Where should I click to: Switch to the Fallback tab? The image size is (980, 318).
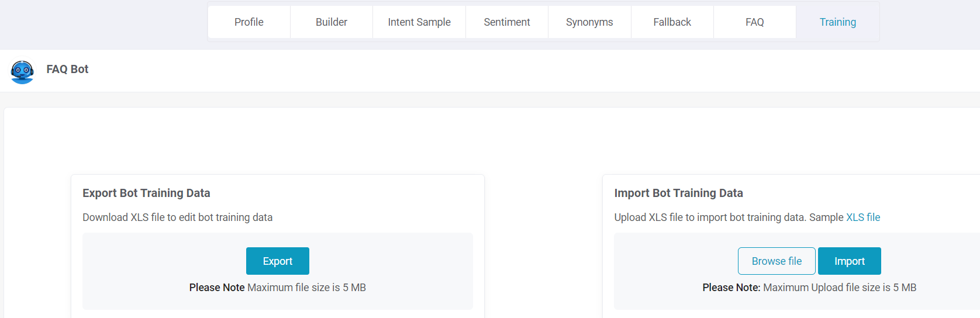point(672,22)
